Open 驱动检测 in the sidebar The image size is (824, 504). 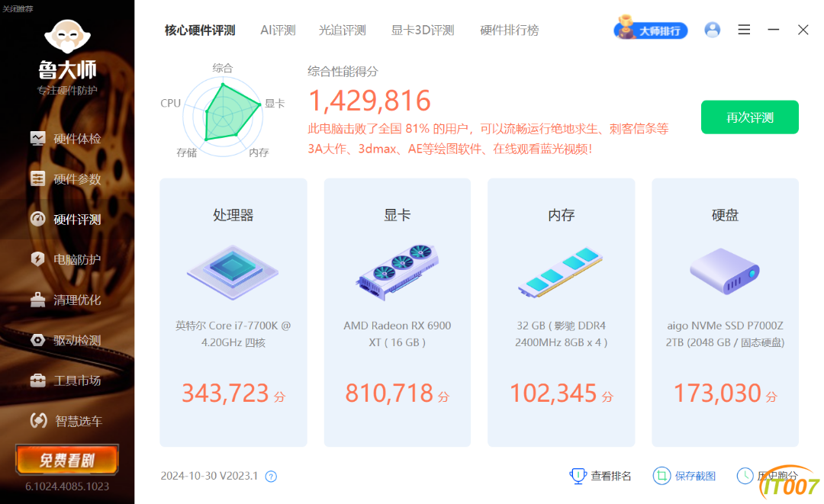tap(66, 340)
